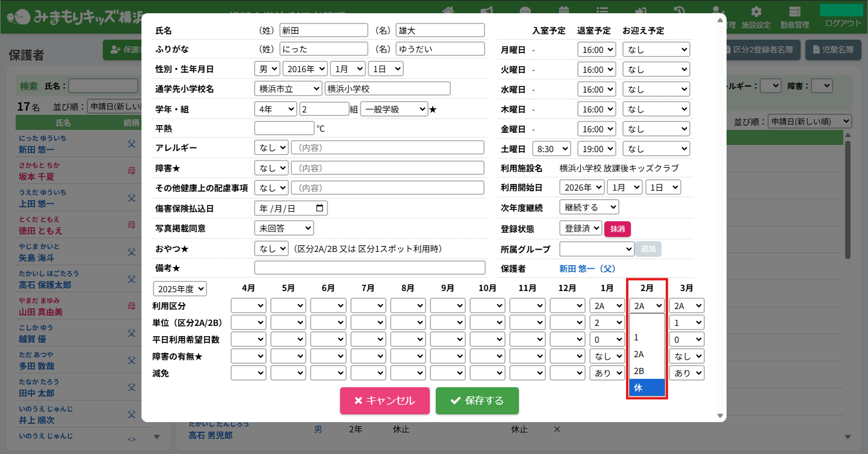Click the home icon in the top navigation
This screenshot has height=454, width=868.
click(x=448, y=11)
